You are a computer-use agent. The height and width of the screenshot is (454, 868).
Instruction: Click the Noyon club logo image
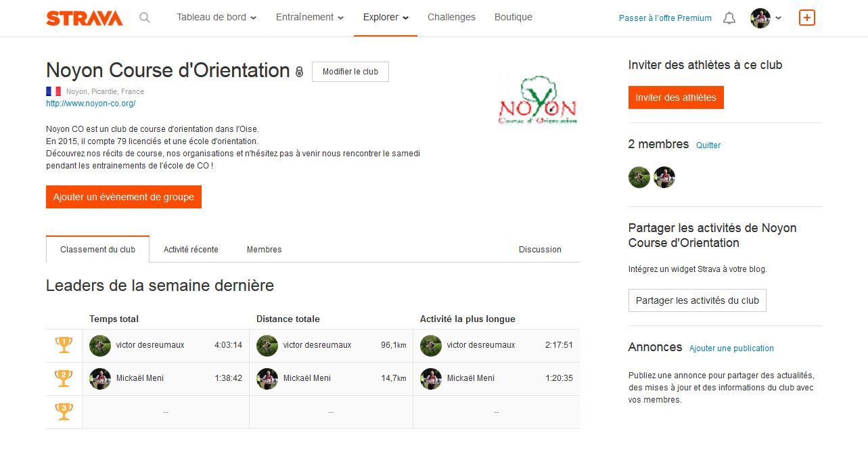tap(537, 100)
